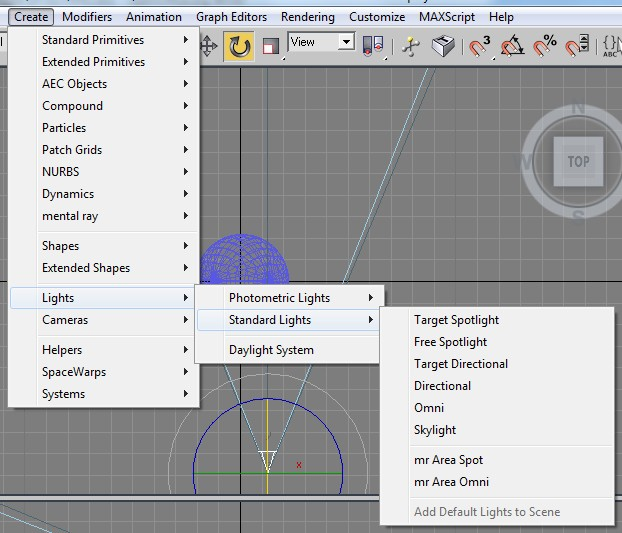Select the Move tool icon

point(209,46)
